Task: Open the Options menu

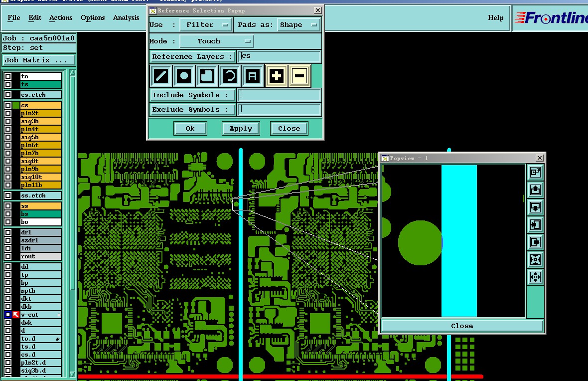Action: point(93,17)
